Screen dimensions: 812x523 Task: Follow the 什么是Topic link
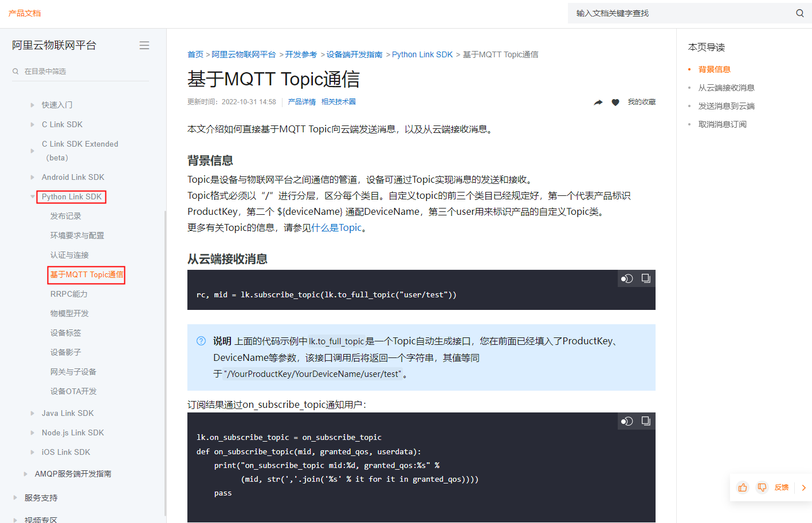coord(336,227)
